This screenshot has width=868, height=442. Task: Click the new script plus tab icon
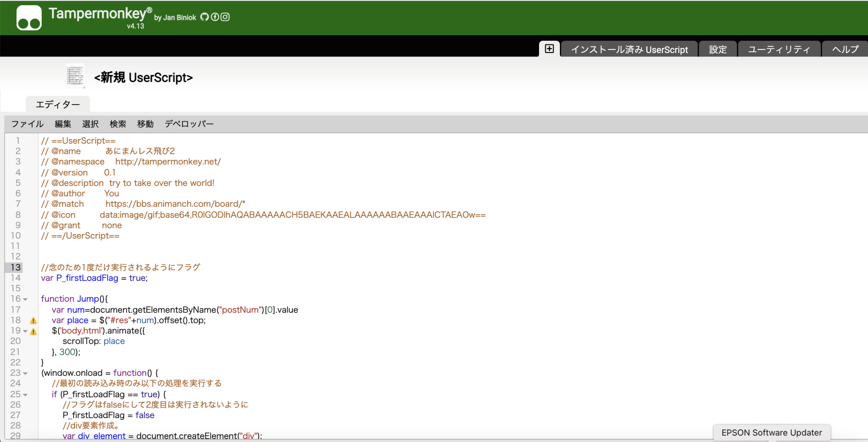point(549,49)
